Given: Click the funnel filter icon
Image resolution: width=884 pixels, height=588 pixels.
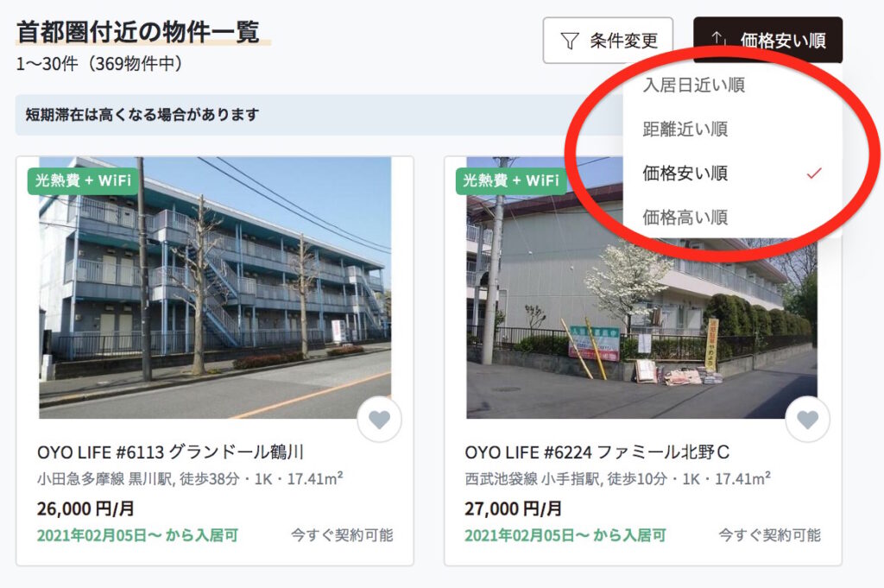Looking at the screenshot, I should pos(570,41).
